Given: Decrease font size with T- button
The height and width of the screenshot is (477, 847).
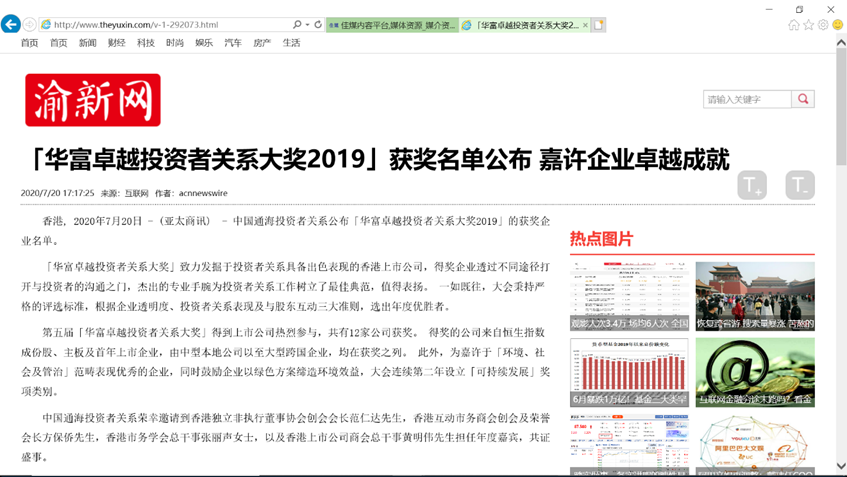Looking at the screenshot, I should click(800, 185).
